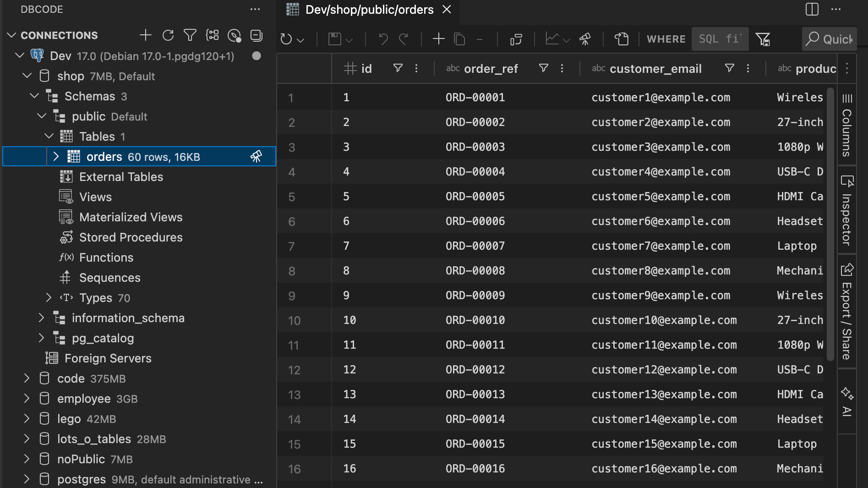Expand the Types node

point(49,297)
